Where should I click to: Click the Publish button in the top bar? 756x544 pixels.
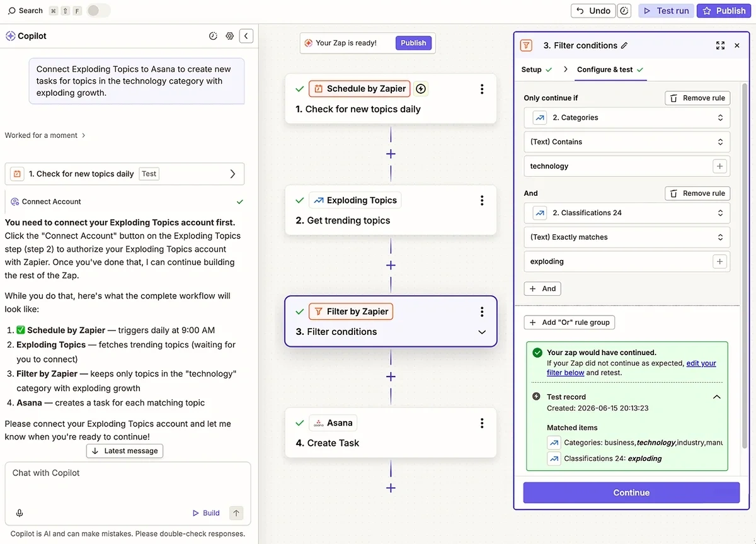pyautogui.click(x=724, y=11)
